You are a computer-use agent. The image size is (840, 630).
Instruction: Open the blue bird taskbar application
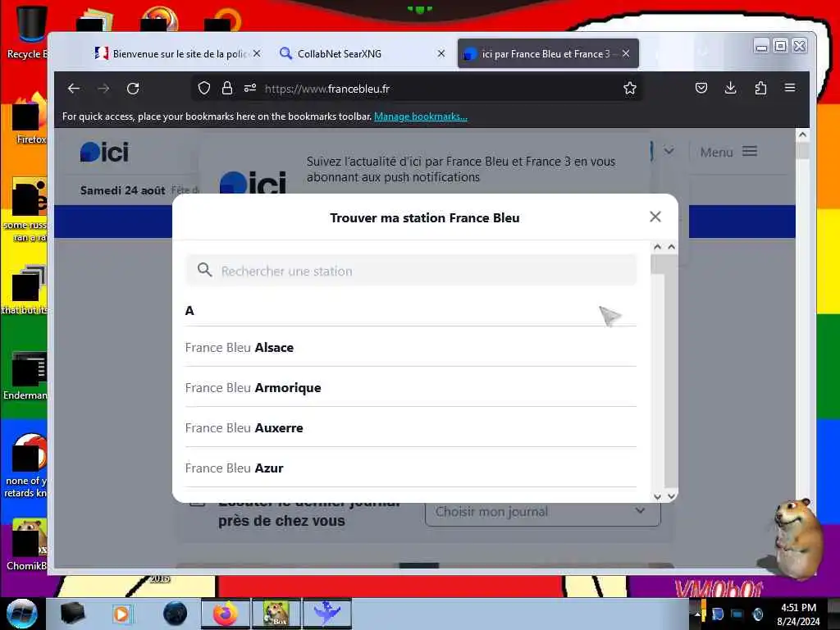327,614
